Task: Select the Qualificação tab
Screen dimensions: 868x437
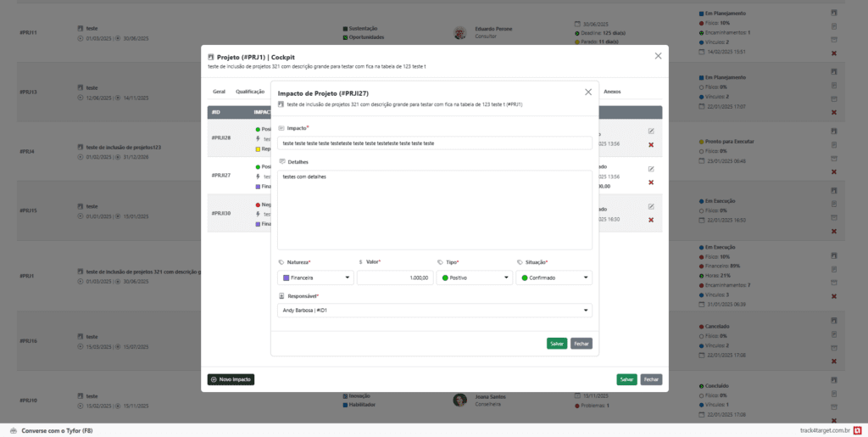Action: pos(250,91)
